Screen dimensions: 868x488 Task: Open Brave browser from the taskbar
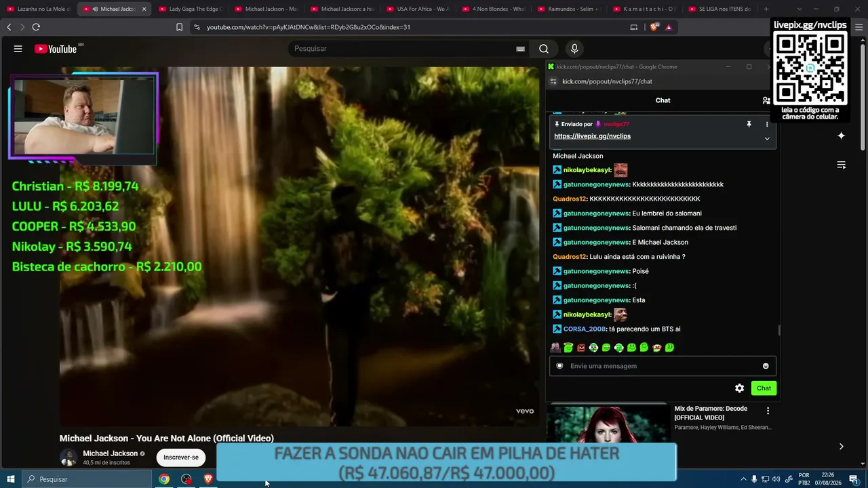[208, 479]
